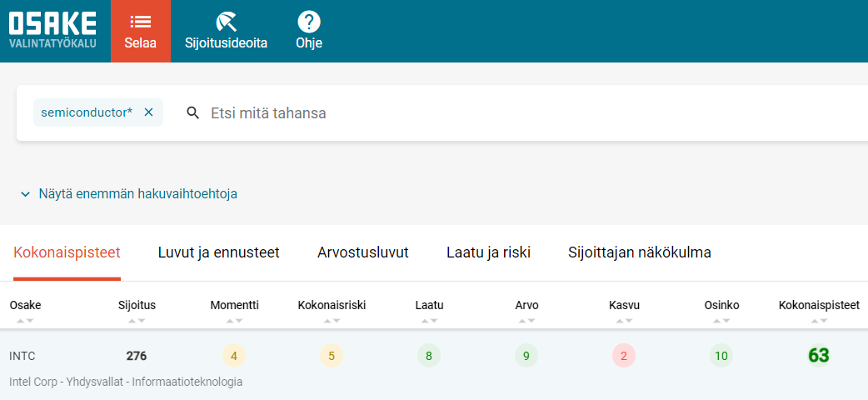The image size is (868, 400).
Task: Open Sijoittajan näkökulma tab
Action: (x=640, y=252)
